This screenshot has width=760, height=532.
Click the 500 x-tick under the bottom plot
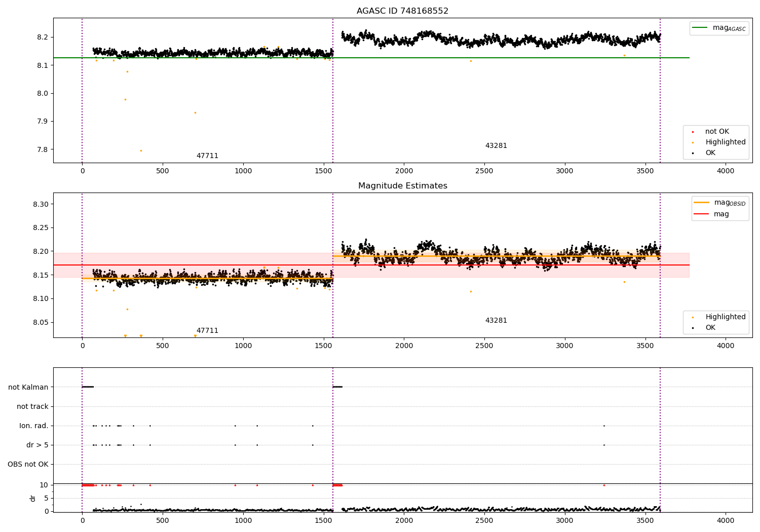(163, 521)
